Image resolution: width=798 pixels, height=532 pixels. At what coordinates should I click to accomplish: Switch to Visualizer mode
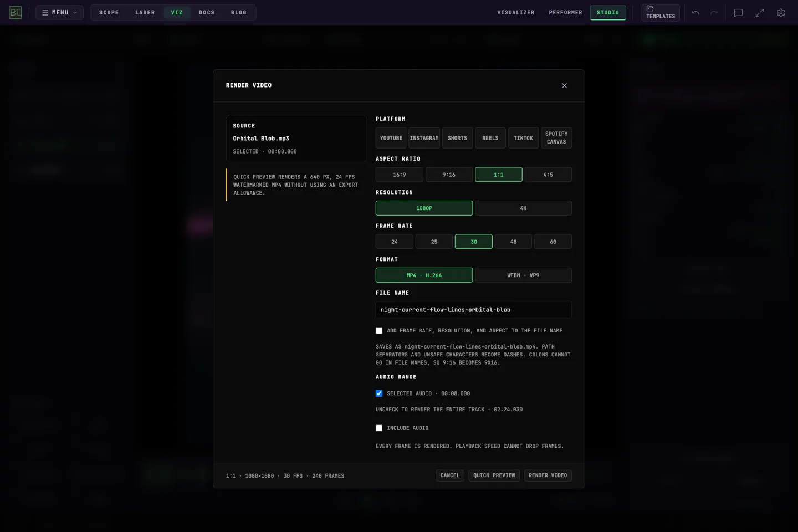click(x=516, y=12)
